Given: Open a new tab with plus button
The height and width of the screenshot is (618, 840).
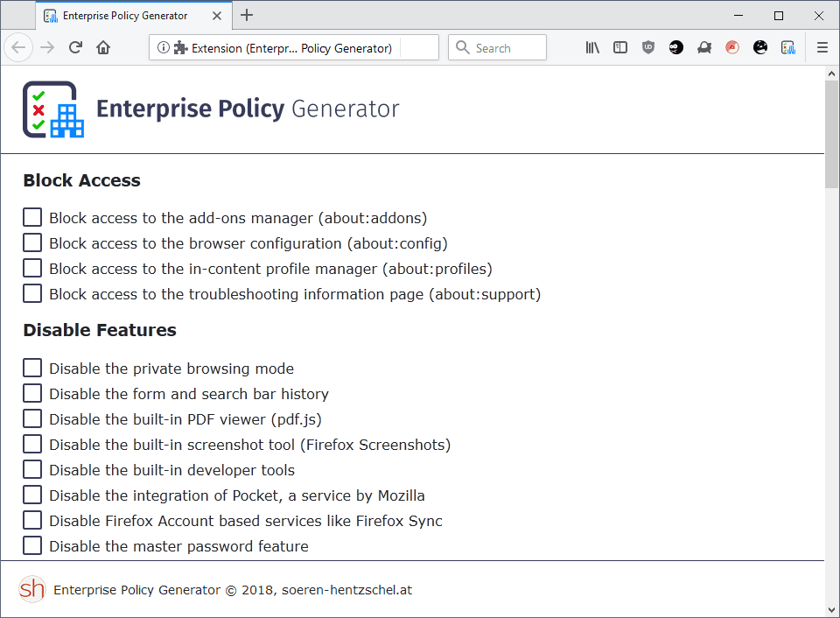Looking at the screenshot, I should pyautogui.click(x=247, y=16).
